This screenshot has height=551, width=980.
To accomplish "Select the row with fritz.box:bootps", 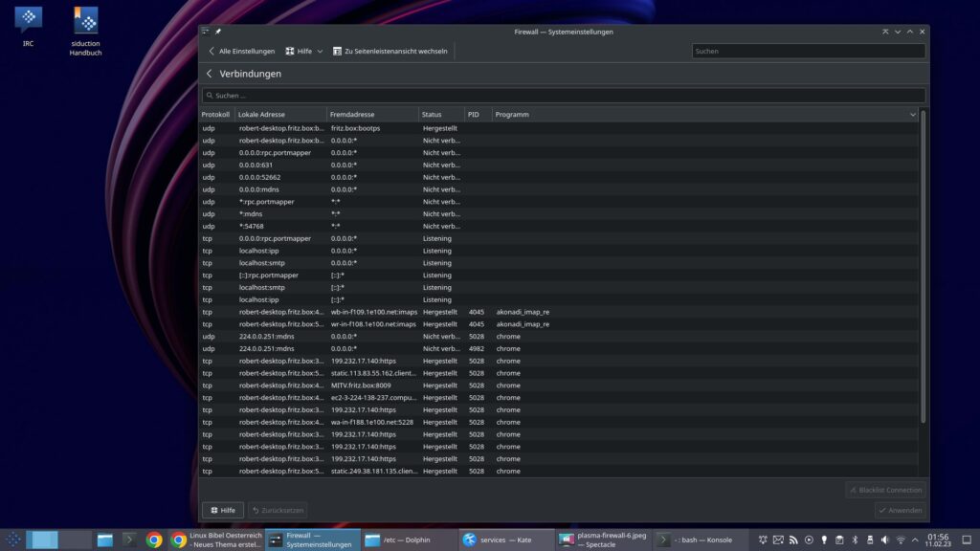I will click(559, 128).
